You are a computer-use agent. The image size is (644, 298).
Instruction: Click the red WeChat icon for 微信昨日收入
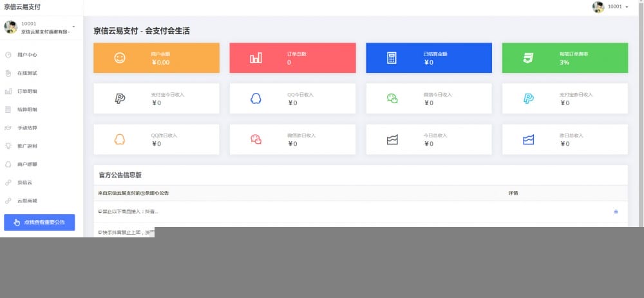(256, 139)
